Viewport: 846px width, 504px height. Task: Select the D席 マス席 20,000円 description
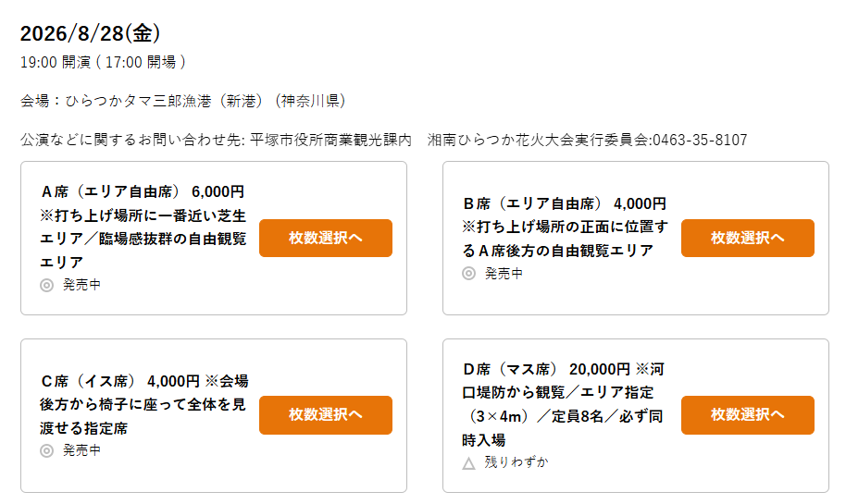(564, 404)
